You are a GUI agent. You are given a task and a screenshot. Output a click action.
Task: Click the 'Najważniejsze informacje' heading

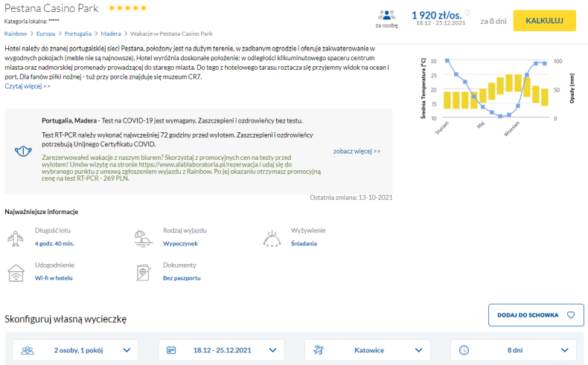41,212
